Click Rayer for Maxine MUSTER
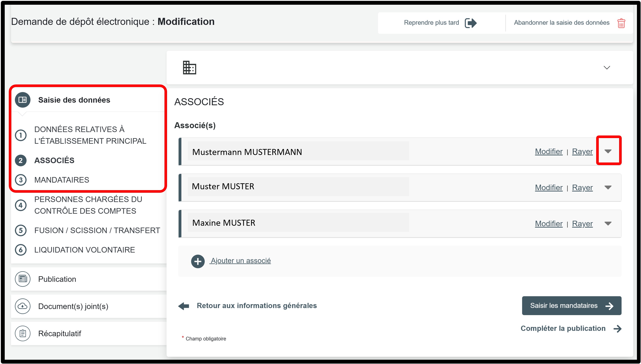The width and height of the screenshot is (641, 364). pos(582,224)
